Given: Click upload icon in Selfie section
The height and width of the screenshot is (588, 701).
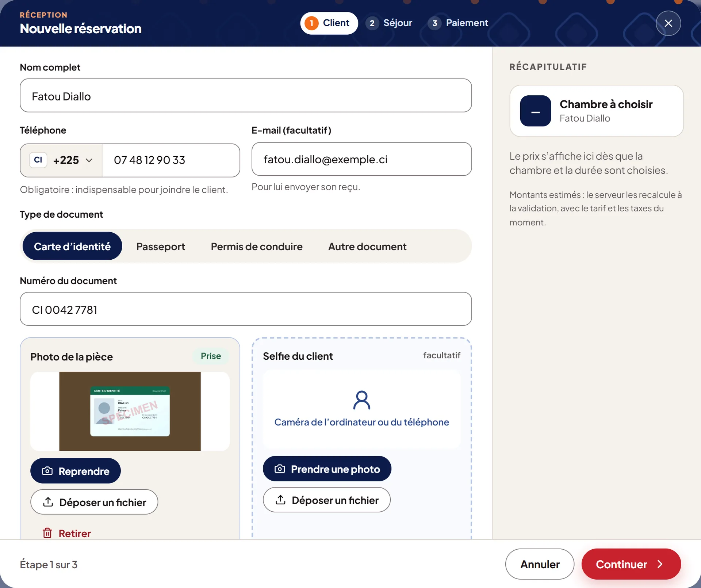Looking at the screenshot, I should (281, 500).
